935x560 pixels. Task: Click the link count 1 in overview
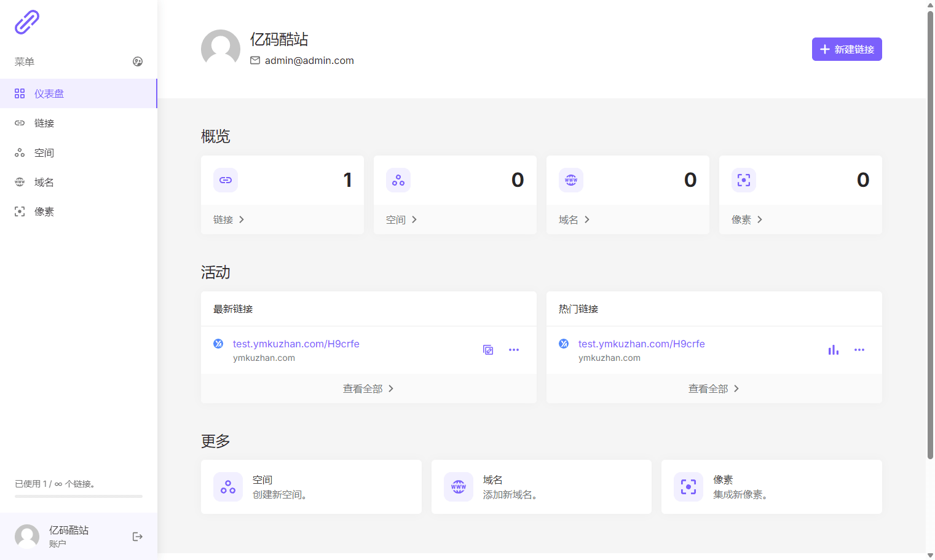(x=347, y=179)
